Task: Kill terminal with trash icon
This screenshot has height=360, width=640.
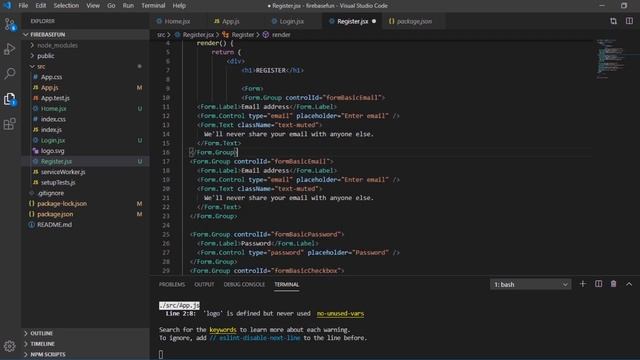Action: click(x=613, y=284)
